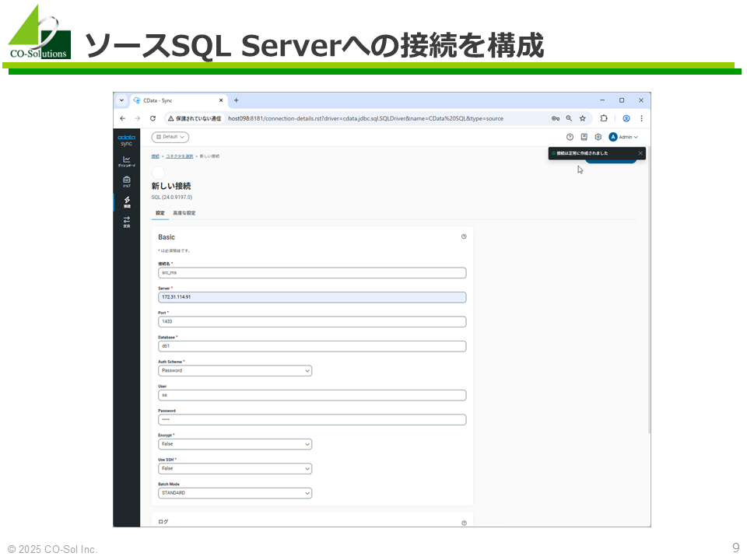
Task: Expand the Default workspace dropdown
Action: (x=170, y=137)
